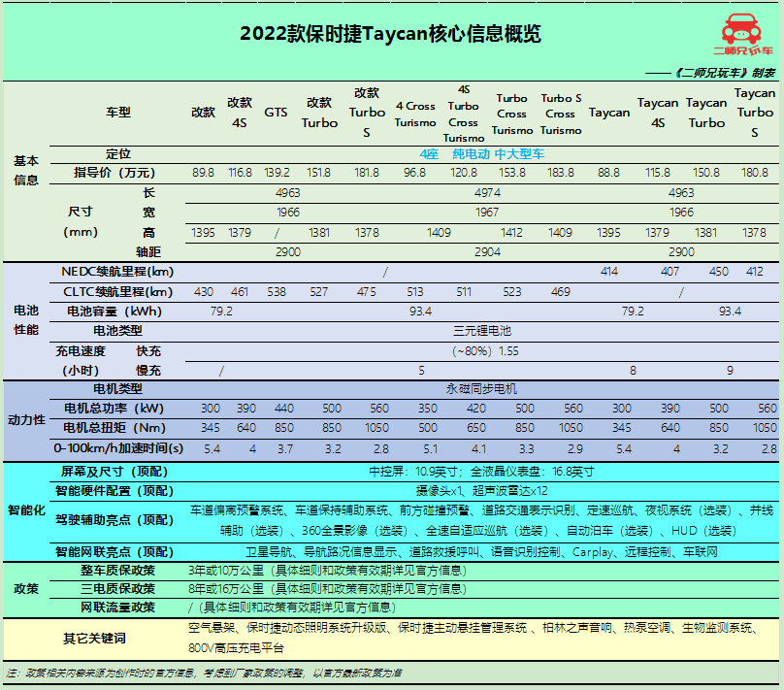Image resolution: width=784 pixels, height=690 pixels.
Task: Click the price 151.8
Action: point(318,173)
